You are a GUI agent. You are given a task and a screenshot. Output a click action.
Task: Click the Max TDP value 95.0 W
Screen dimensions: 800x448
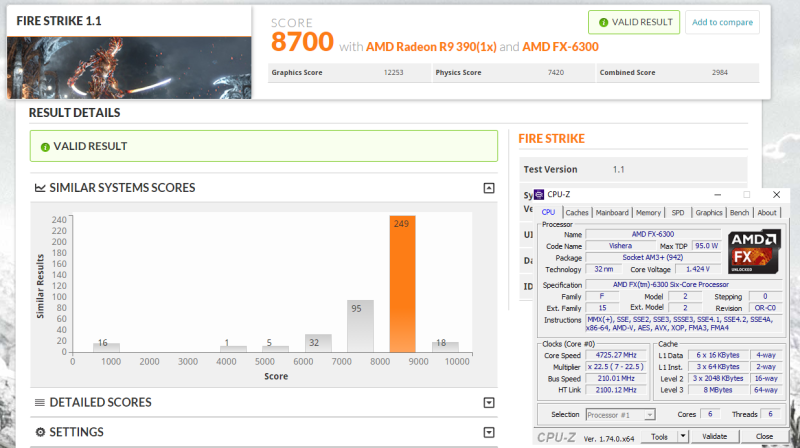coord(706,246)
